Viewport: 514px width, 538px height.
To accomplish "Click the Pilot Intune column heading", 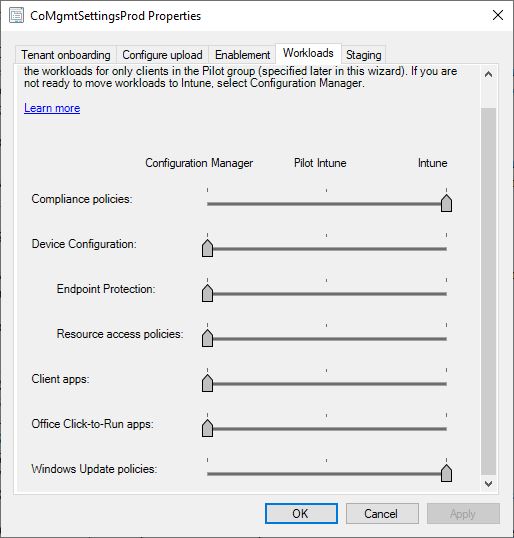I will click(320, 163).
